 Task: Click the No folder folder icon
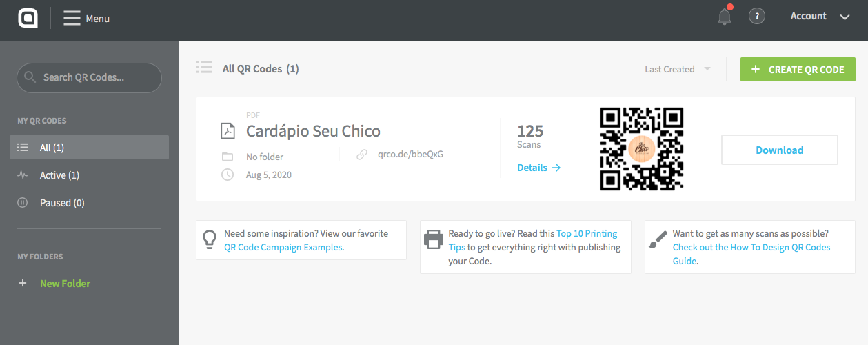[228, 157]
